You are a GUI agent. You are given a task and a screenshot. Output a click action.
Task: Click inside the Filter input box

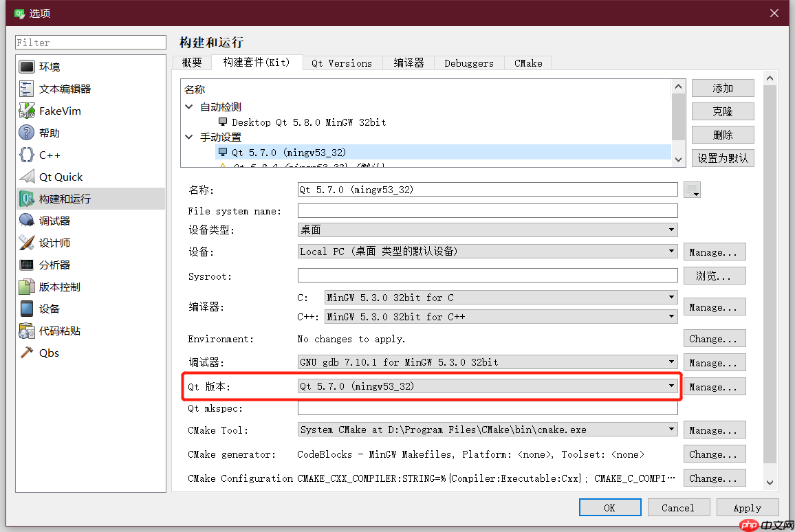89,42
